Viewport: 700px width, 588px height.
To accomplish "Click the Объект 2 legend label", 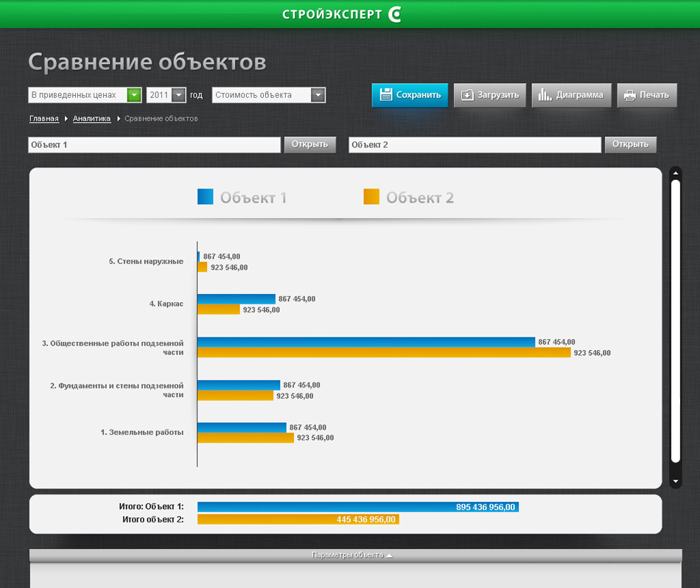I will pos(420,197).
